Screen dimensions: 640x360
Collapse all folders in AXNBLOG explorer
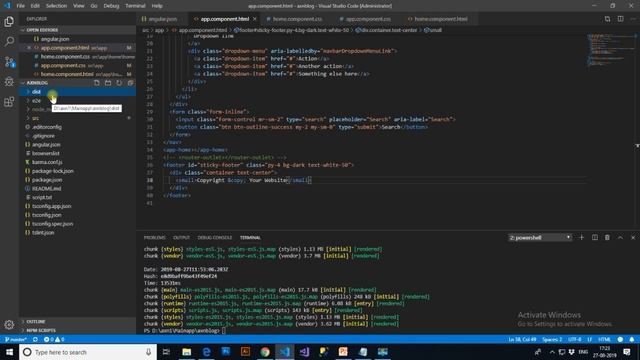(x=130, y=83)
